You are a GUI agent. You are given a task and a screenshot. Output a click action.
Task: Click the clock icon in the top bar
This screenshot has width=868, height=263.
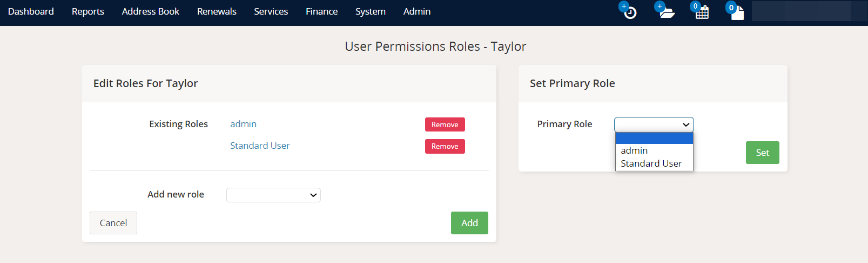pyautogui.click(x=630, y=12)
